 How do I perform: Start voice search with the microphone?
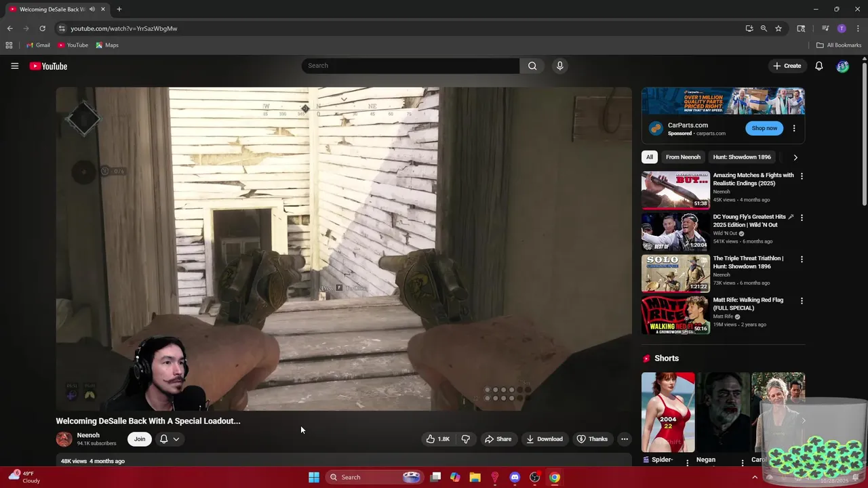(559, 66)
